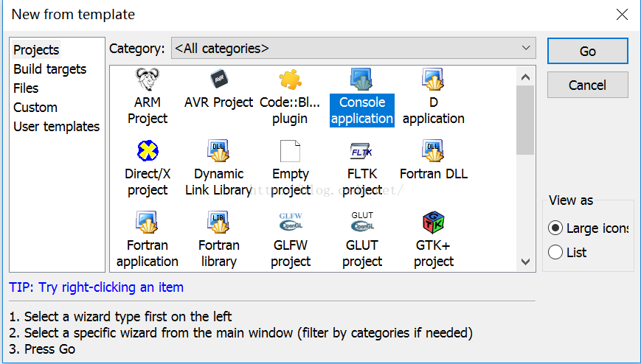This screenshot has width=641, height=364.
Task: Choose the FLTK project icon
Action: [x=361, y=151]
